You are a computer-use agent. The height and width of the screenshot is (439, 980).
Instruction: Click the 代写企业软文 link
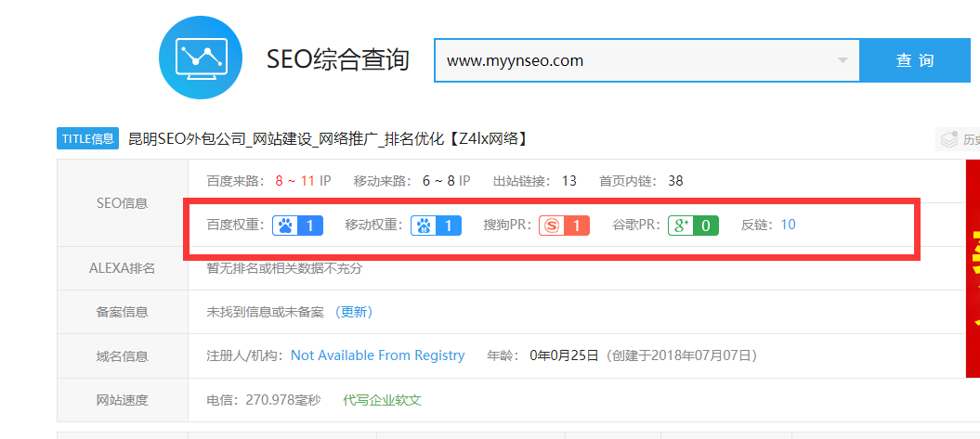coord(382,400)
